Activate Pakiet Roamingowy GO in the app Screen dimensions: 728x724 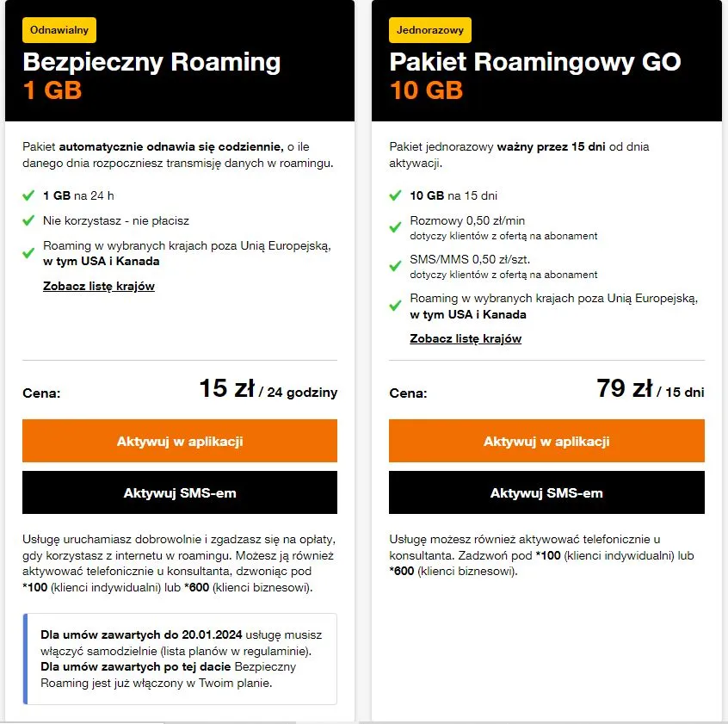[x=546, y=441]
